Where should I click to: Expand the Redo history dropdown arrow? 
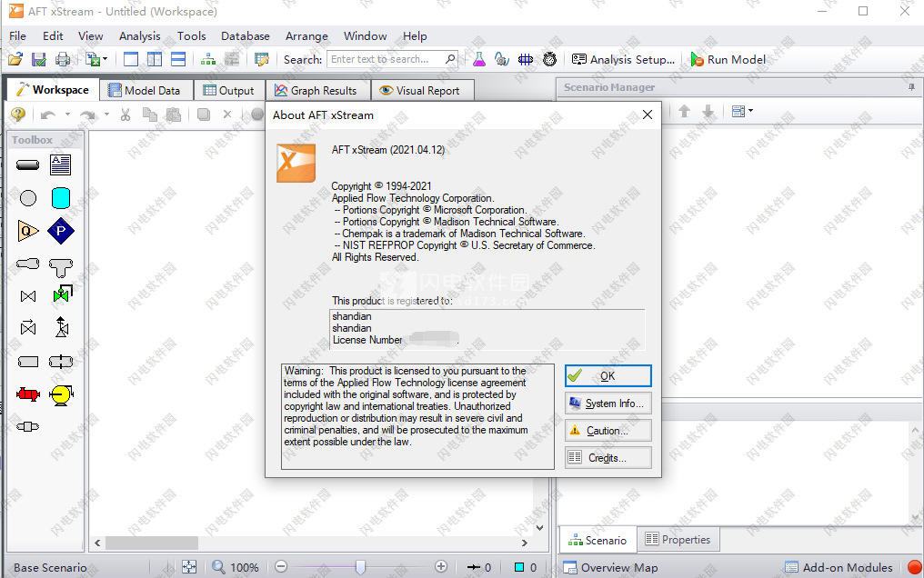pyautogui.click(x=106, y=115)
